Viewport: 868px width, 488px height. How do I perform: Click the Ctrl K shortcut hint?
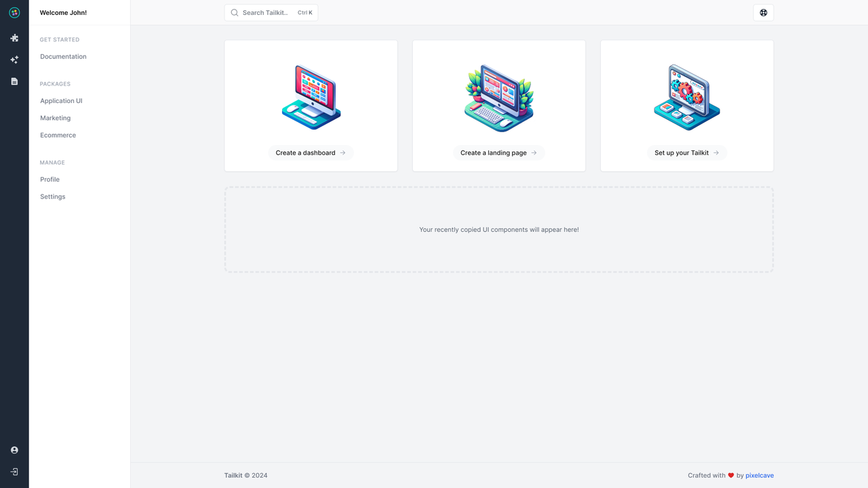pos(305,13)
